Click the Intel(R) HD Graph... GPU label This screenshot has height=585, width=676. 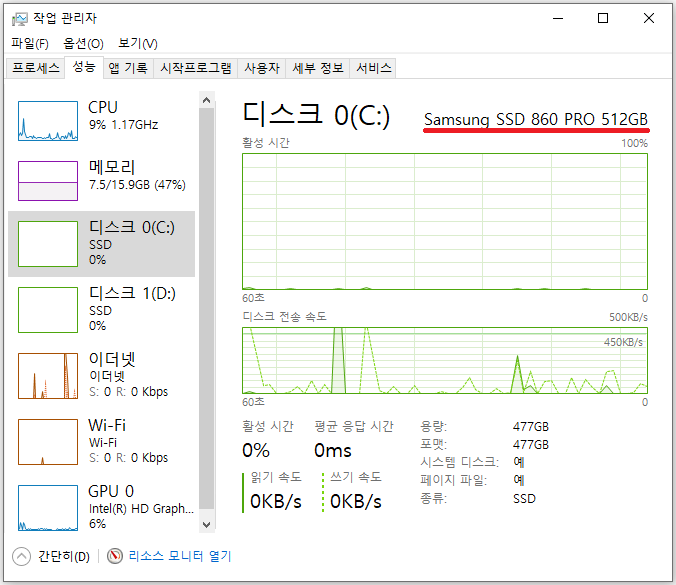coord(141,509)
